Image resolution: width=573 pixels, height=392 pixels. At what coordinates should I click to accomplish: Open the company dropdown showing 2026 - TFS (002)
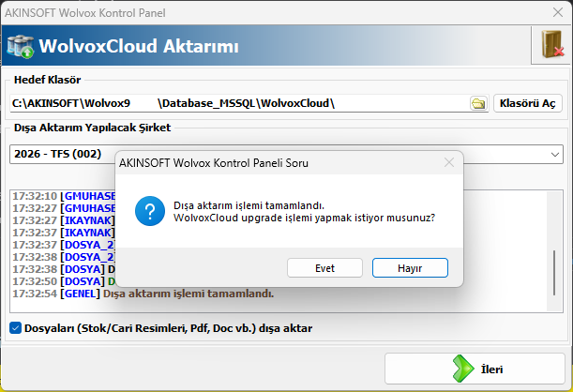(x=286, y=154)
